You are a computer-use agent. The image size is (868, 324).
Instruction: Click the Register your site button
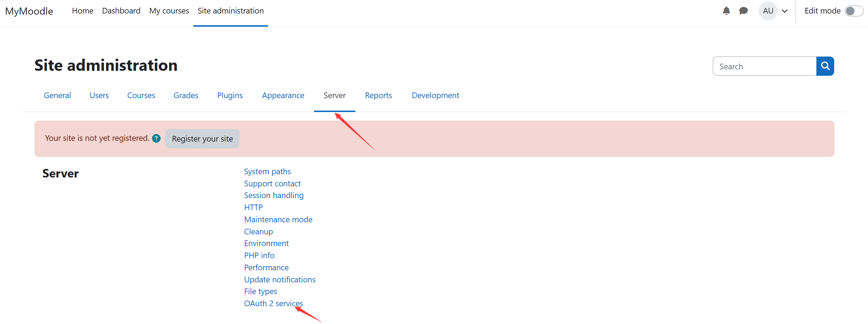click(x=202, y=139)
